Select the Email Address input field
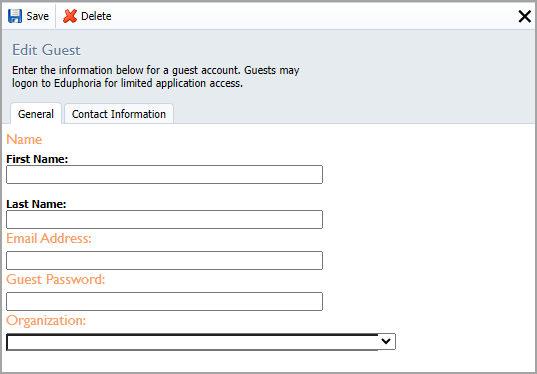This screenshot has height=374, width=537. pos(164,260)
